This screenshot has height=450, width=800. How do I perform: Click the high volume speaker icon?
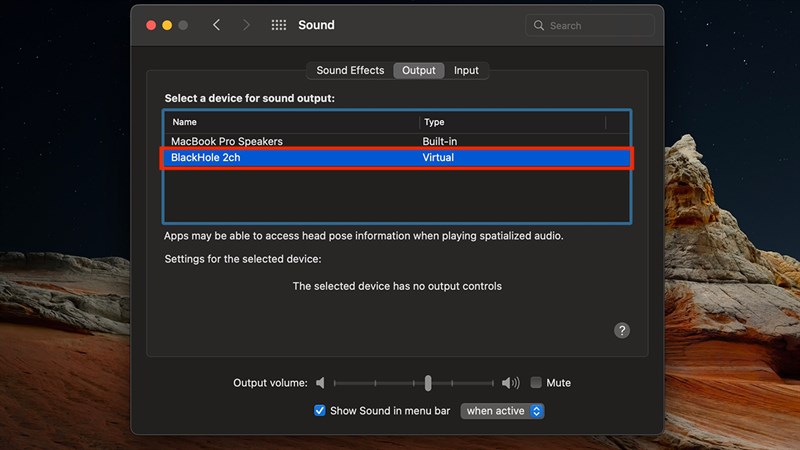click(510, 383)
